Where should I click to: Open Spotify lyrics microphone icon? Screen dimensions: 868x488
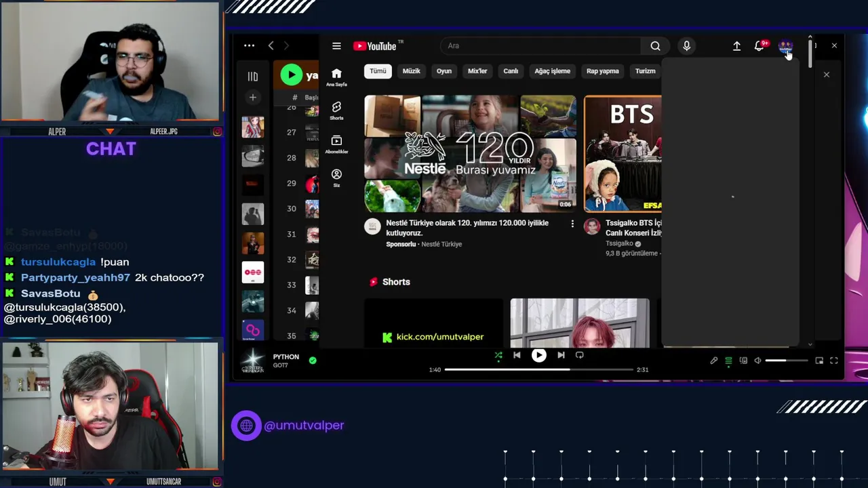pos(714,361)
